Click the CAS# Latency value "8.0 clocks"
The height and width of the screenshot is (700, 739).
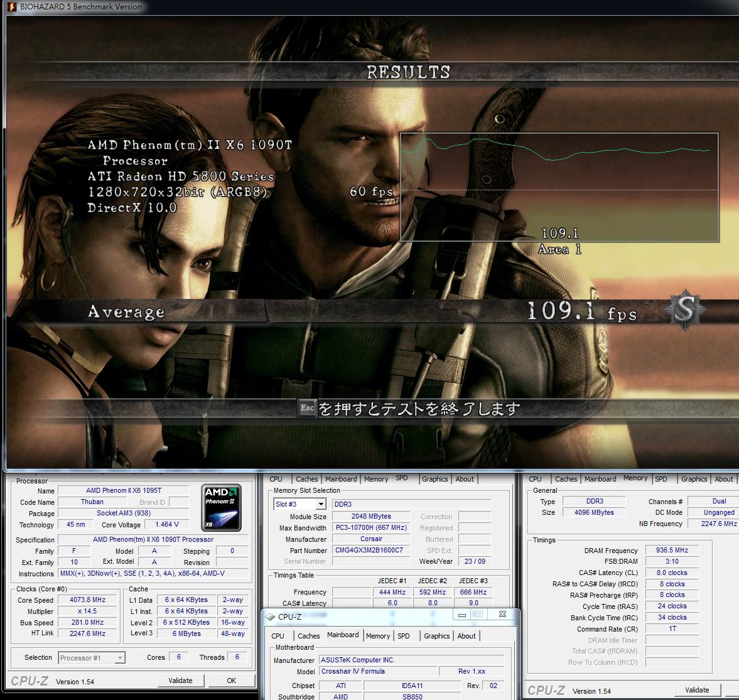[672, 573]
